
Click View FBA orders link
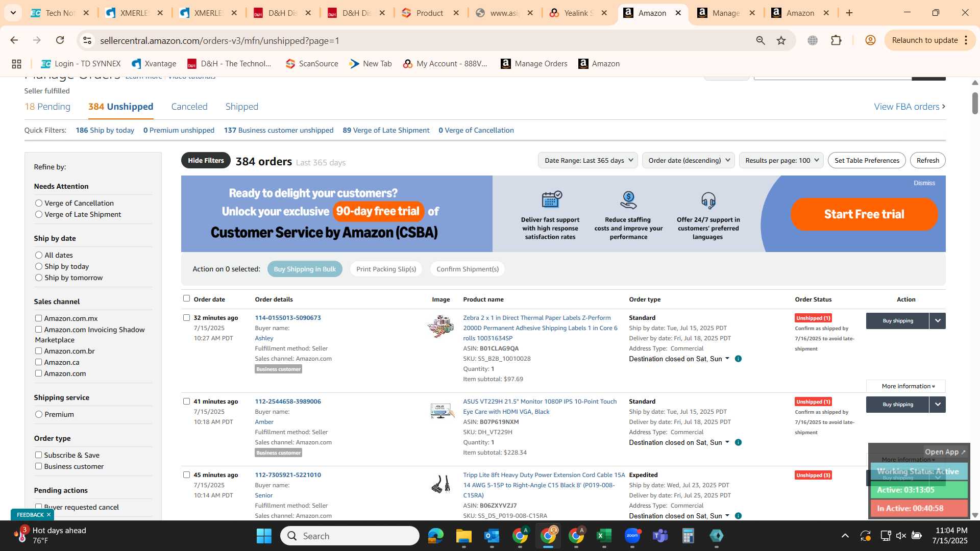click(910, 107)
